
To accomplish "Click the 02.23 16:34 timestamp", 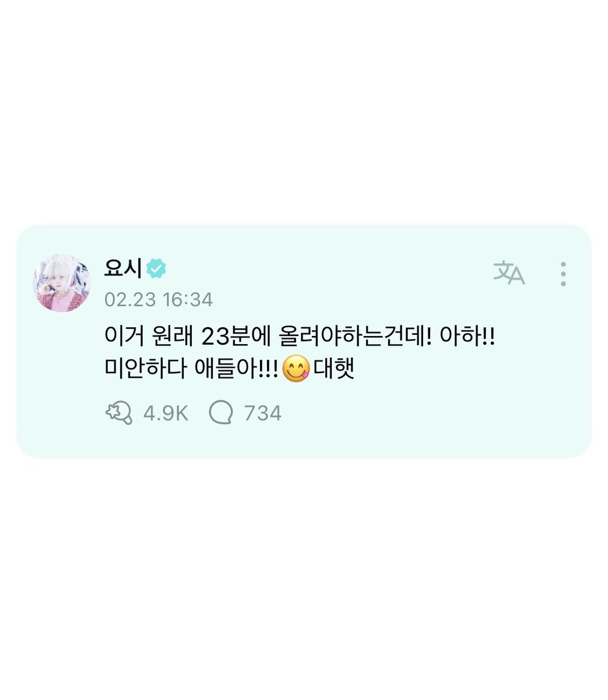I will pos(159,299).
